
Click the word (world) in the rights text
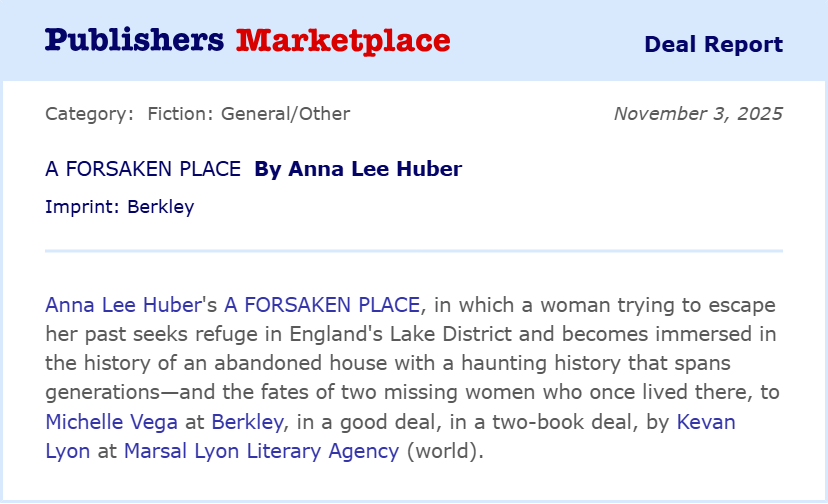click(x=444, y=450)
